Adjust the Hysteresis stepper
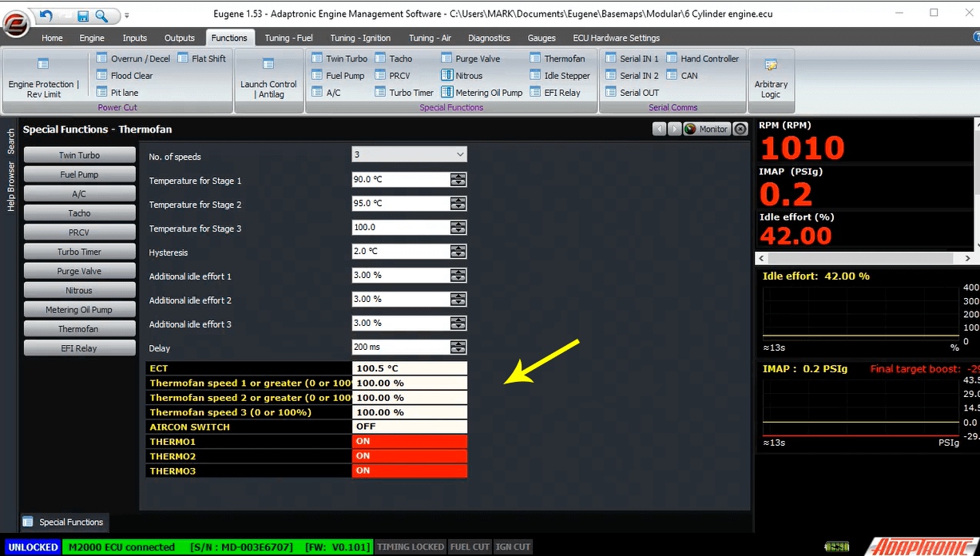The width and height of the screenshot is (980, 556). (x=458, y=252)
